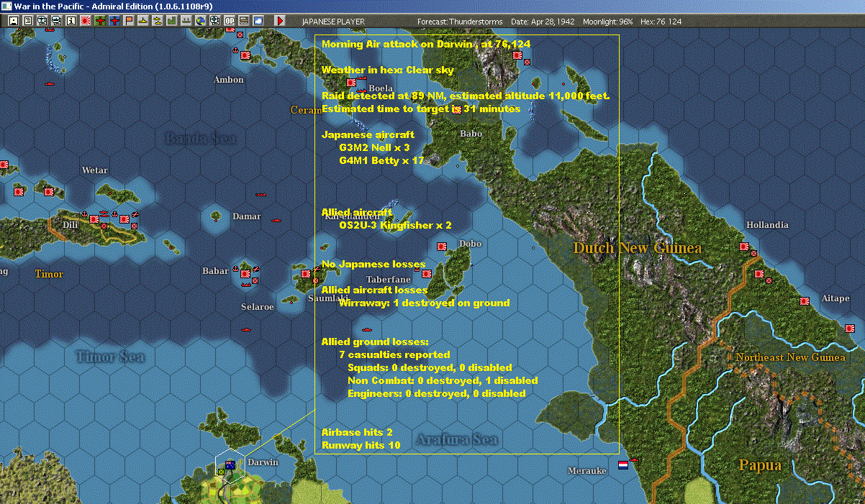The image size is (865, 504).
Task: Click the single yellow ship toolbar icon
Action: pyautogui.click(x=144, y=21)
